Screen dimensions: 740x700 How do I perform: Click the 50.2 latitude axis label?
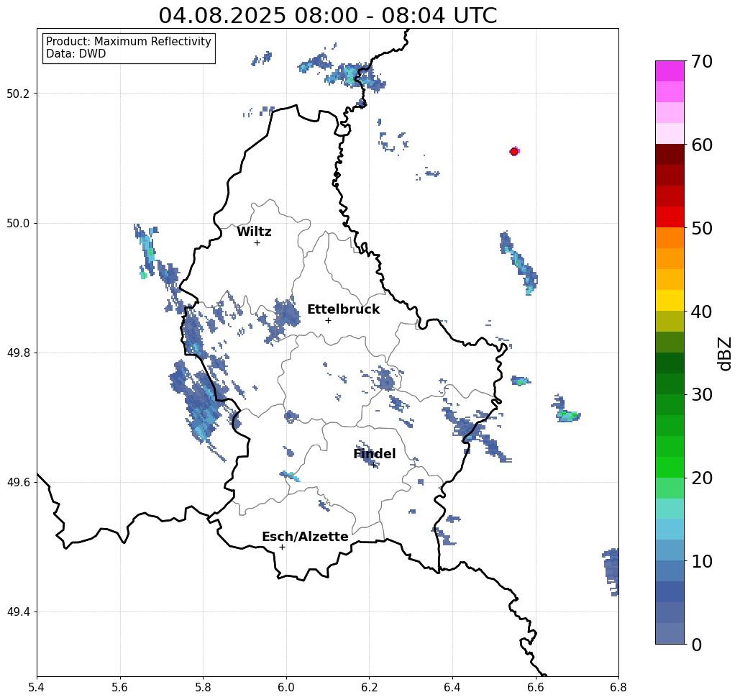pos(18,94)
